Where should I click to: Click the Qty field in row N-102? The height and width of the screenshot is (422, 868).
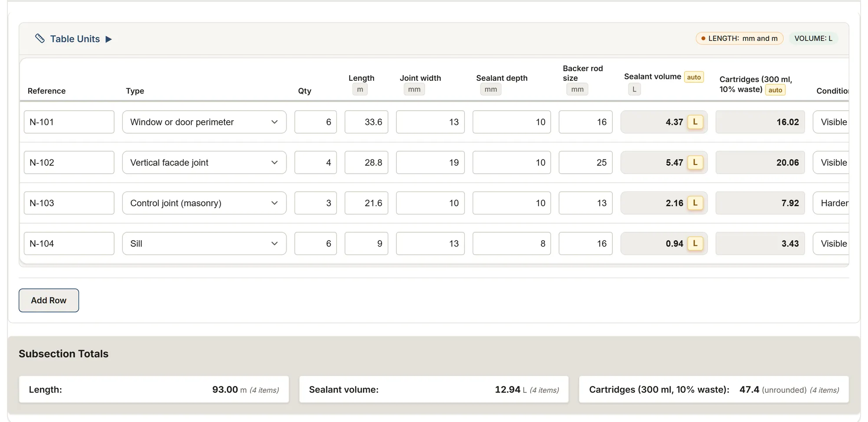[x=316, y=162]
